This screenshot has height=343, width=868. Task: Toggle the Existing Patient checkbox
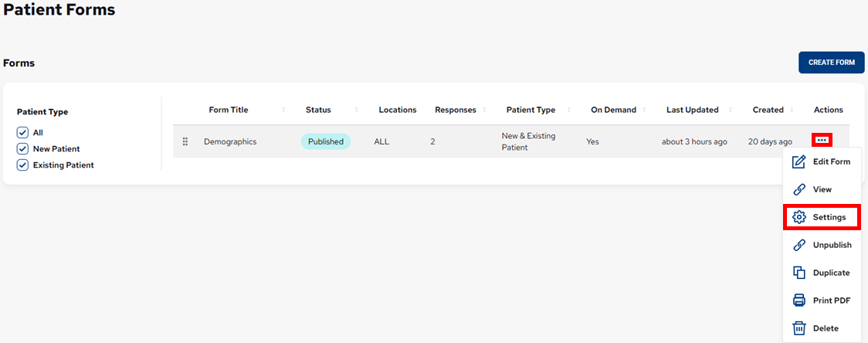[x=22, y=165]
